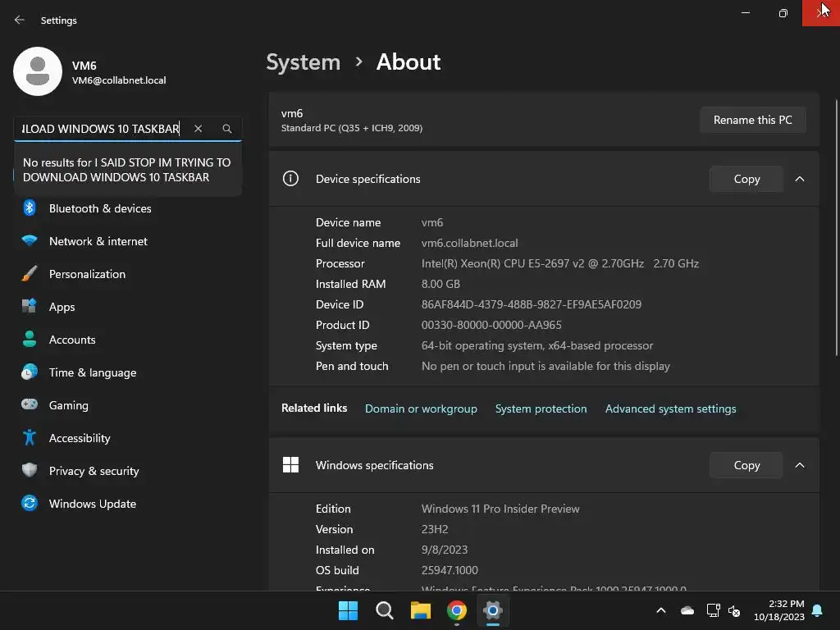Click the Windows logo beside Windows specifications
The height and width of the screenshot is (630, 840).
[x=290, y=464]
